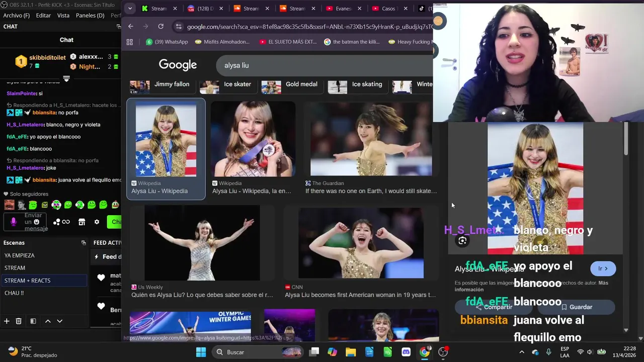Delete scene with the trash icon

pyautogui.click(x=19, y=321)
